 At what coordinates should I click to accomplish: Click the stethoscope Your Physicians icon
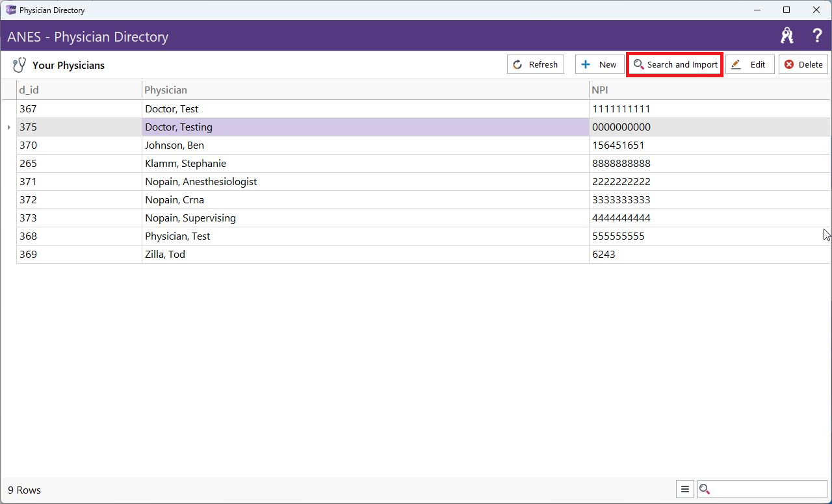click(19, 65)
